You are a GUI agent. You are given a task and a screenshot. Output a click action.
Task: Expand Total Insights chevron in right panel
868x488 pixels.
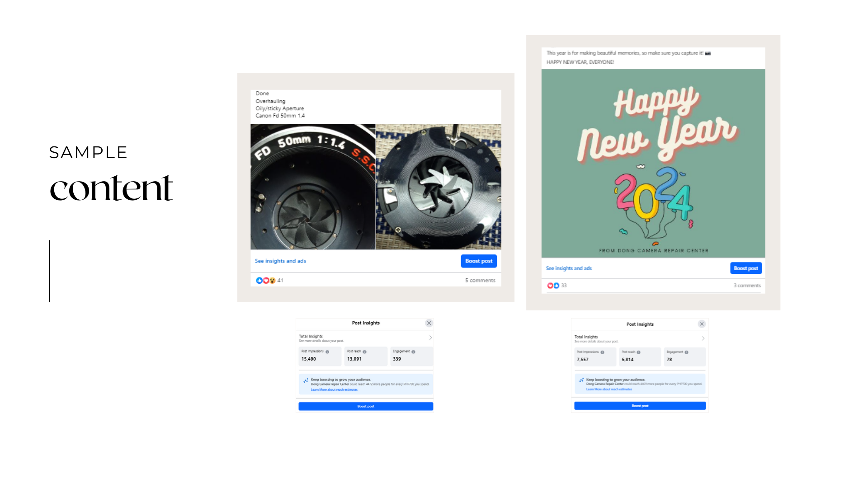click(x=703, y=338)
